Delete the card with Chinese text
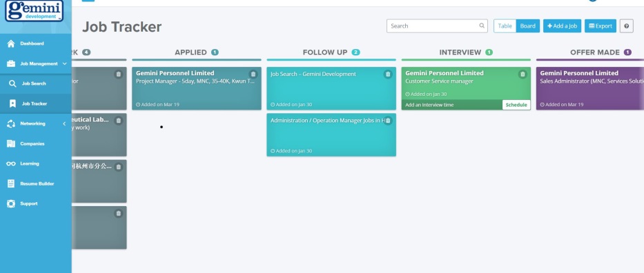The image size is (644, 273). [118, 167]
